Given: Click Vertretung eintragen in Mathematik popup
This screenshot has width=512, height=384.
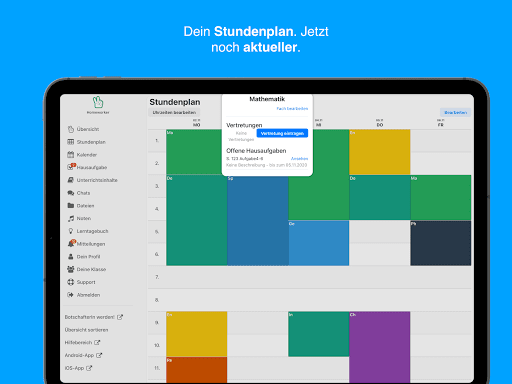Looking at the screenshot, I should [282, 133].
